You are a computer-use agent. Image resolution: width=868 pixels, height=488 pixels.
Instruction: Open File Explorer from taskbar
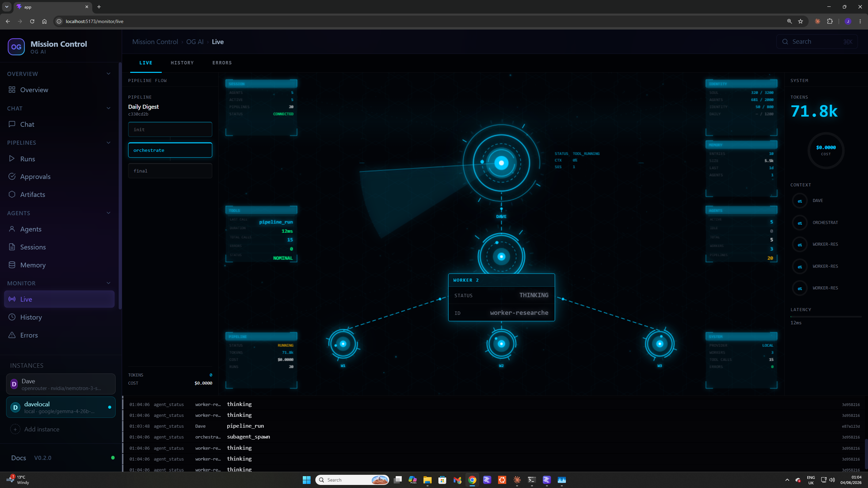click(427, 480)
